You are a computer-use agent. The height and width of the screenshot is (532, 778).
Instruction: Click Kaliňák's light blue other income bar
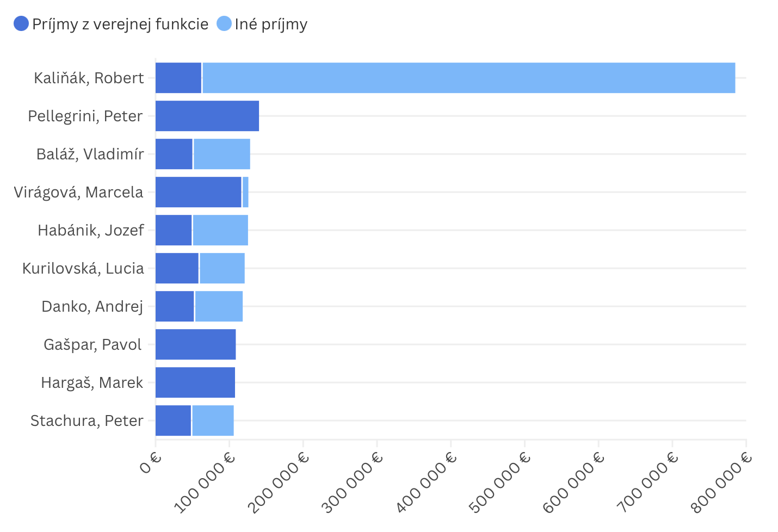(x=468, y=78)
